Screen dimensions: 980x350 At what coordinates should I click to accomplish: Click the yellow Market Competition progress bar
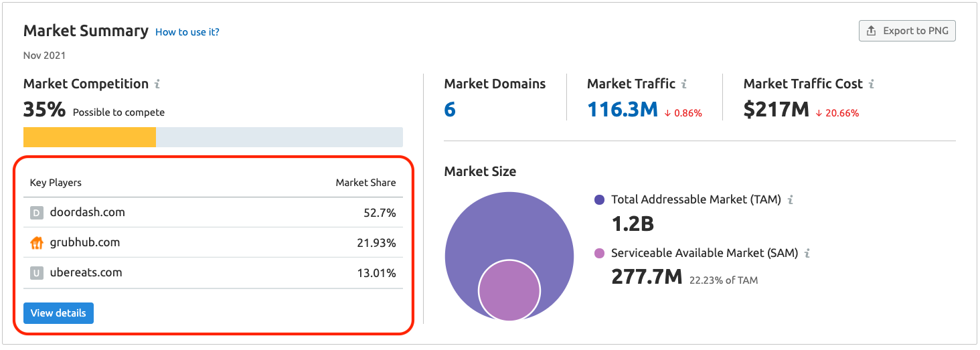[x=90, y=137]
